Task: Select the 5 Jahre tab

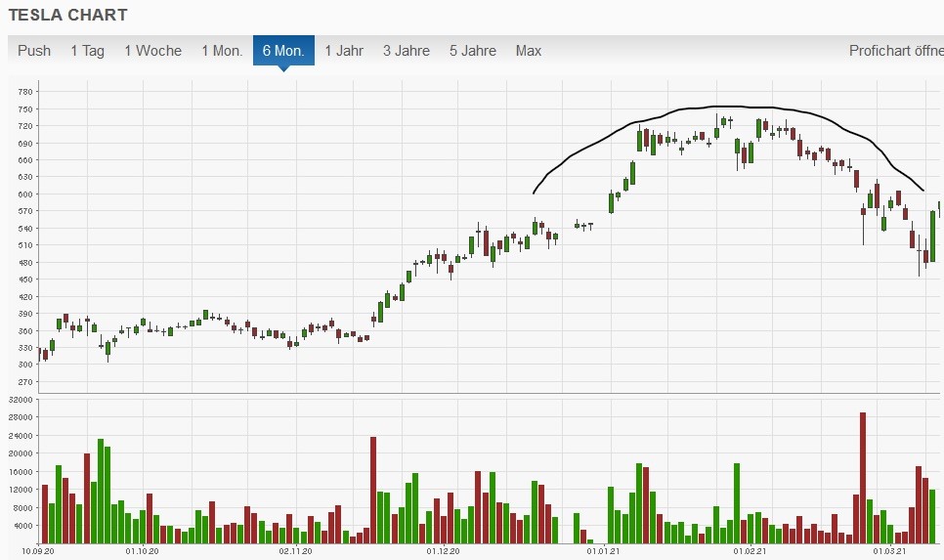Action: click(x=473, y=51)
